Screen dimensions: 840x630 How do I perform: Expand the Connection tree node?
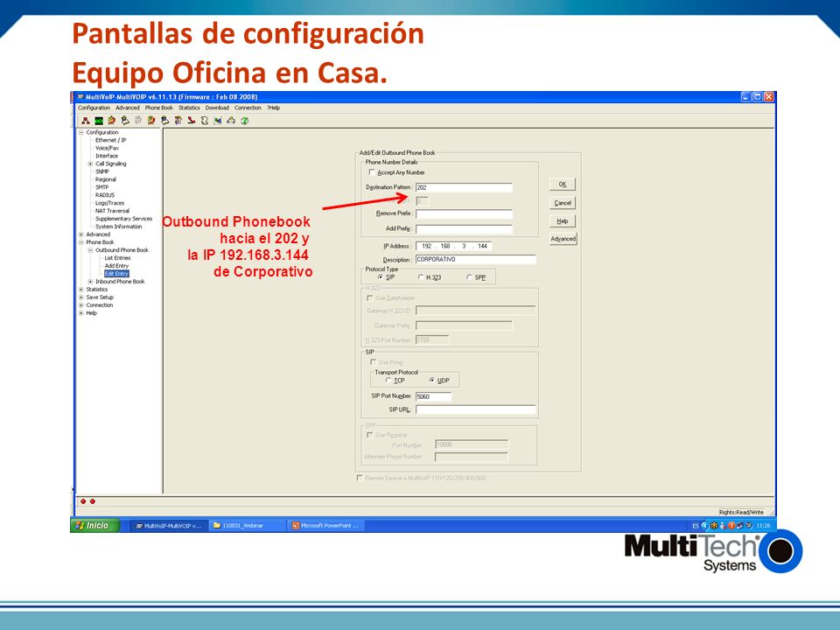click(x=81, y=305)
